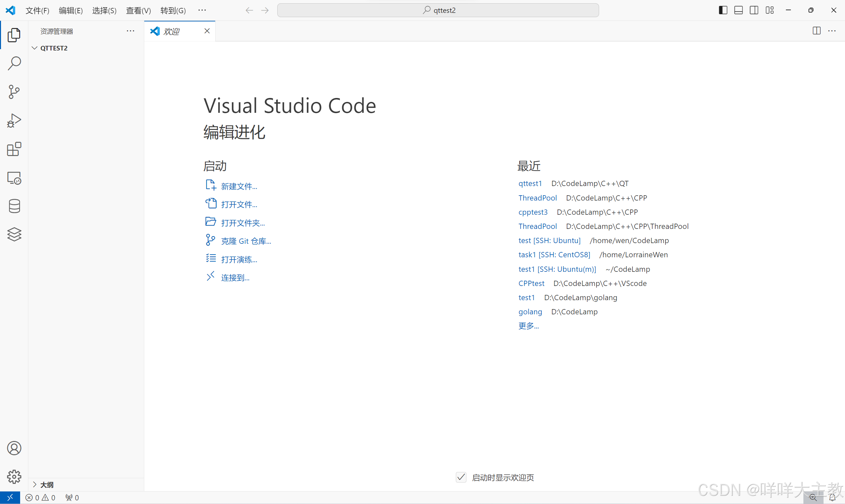Screen dimensions: 845x504
Task: Open the Search view icon
Action: [x=14, y=63]
